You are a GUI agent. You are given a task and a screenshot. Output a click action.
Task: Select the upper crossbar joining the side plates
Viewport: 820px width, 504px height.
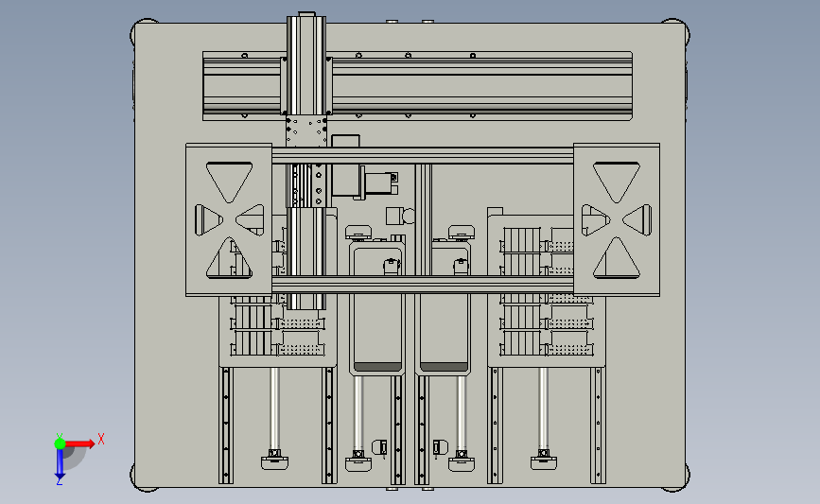pos(423,156)
